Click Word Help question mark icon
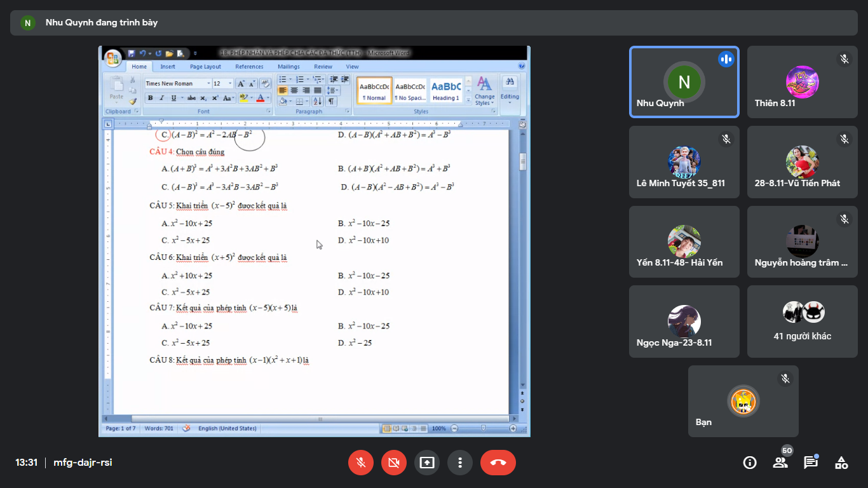This screenshot has width=868, height=488. point(522,65)
